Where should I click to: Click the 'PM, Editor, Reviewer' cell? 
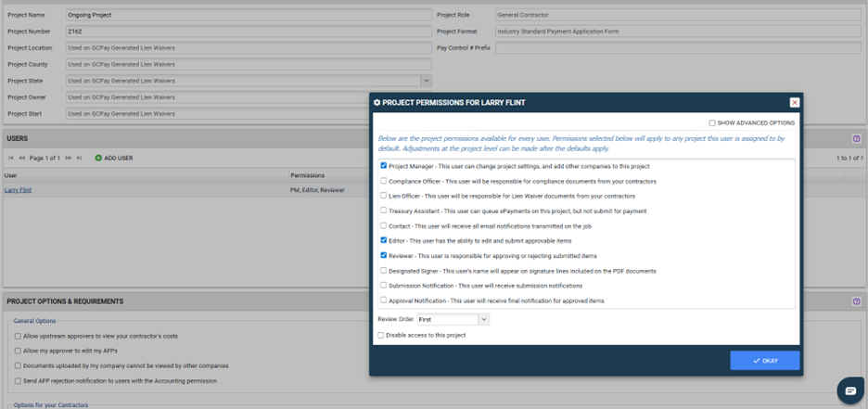317,190
